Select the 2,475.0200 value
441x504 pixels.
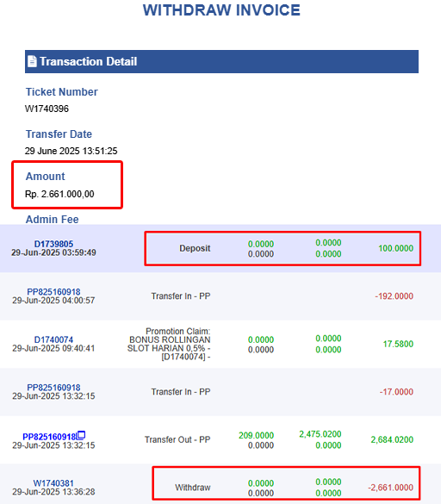(x=320, y=434)
